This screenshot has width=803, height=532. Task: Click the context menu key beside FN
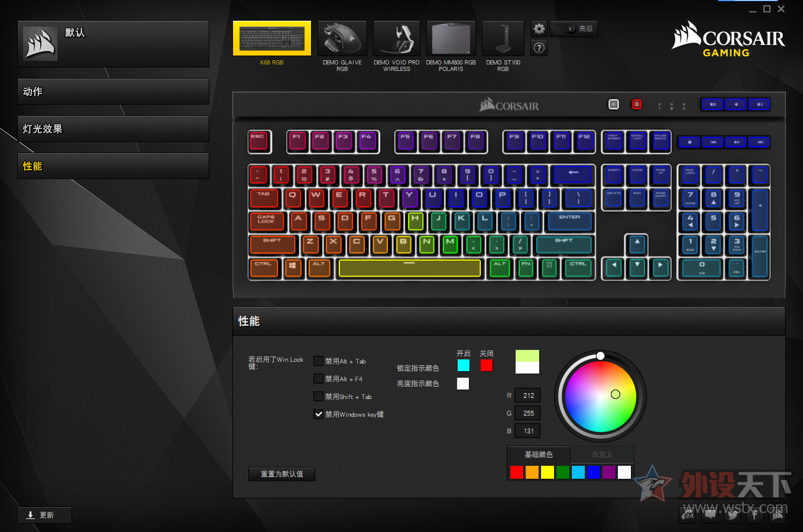tap(549, 268)
